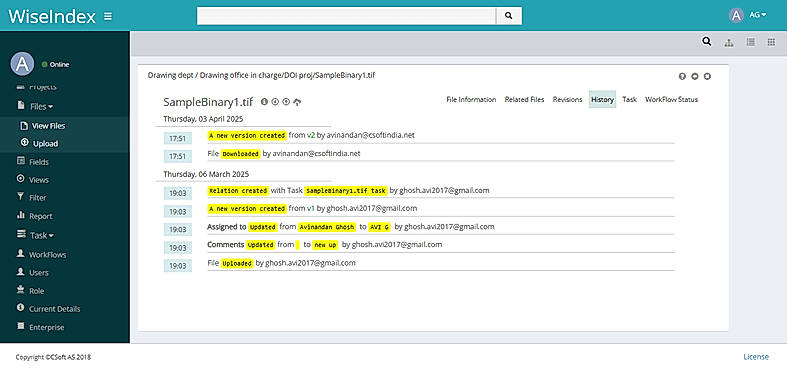Switch to Revisions tab
This screenshot has height=368, width=787.
coord(567,99)
